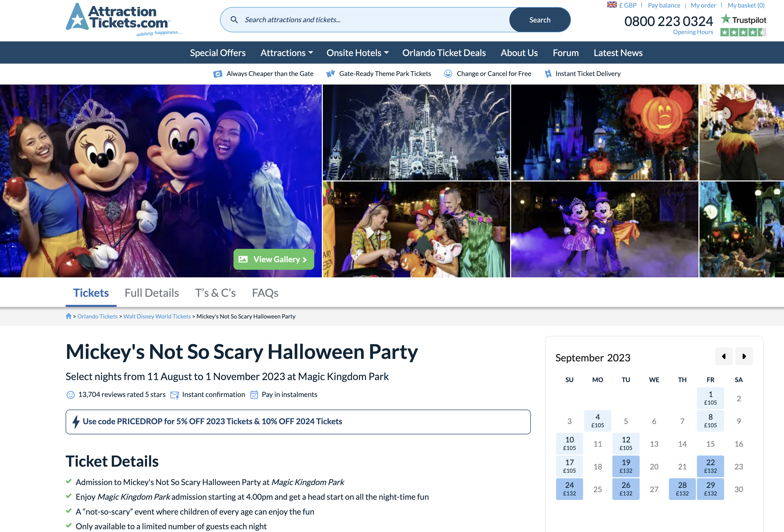784x532 pixels.
Task: Open Latest News in navigation
Action: tap(618, 53)
